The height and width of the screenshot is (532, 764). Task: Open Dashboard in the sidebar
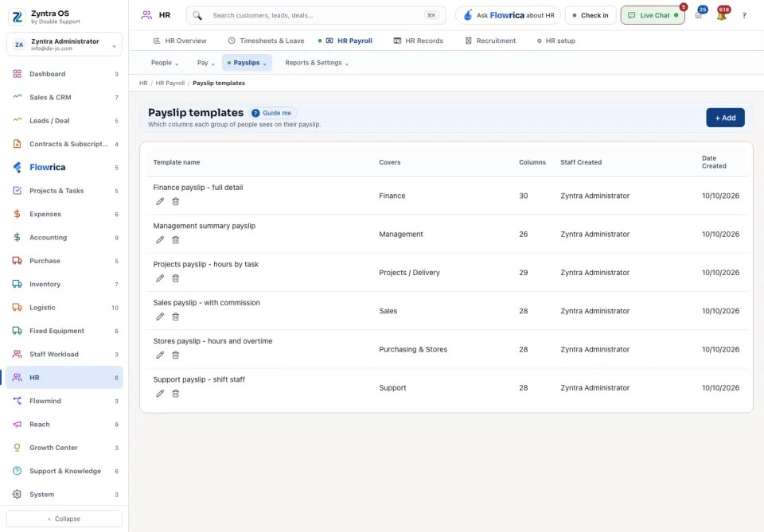point(64,74)
